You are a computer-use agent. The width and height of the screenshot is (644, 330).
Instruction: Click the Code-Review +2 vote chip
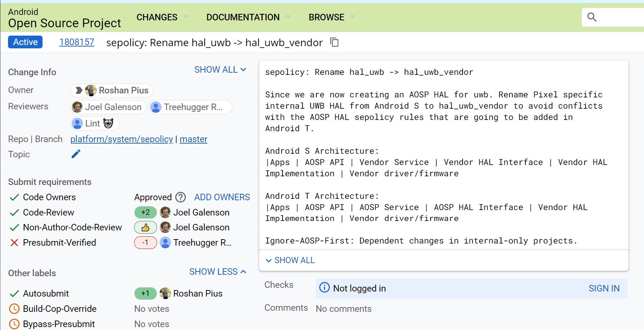pyautogui.click(x=145, y=212)
